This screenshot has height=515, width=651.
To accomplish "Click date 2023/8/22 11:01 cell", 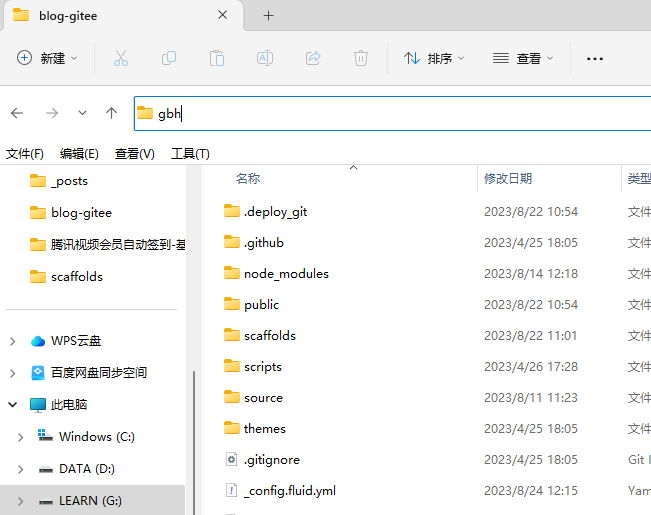I will tap(531, 336).
